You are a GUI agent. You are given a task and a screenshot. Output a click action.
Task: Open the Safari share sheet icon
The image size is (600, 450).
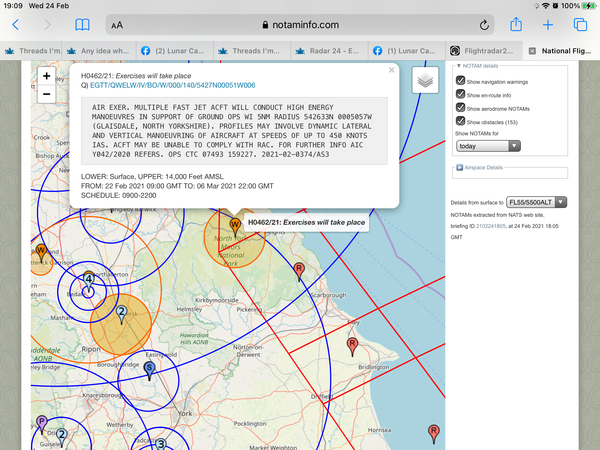[516, 24]
